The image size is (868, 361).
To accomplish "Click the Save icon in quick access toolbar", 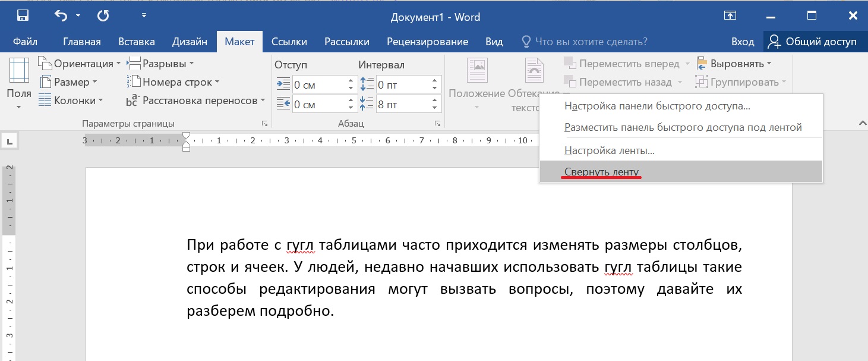I will coord(23,16).
